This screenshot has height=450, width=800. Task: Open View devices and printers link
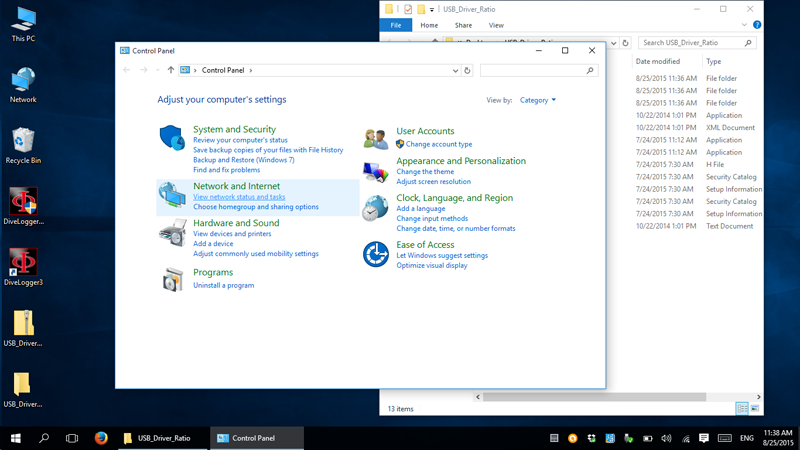[232, 234]
